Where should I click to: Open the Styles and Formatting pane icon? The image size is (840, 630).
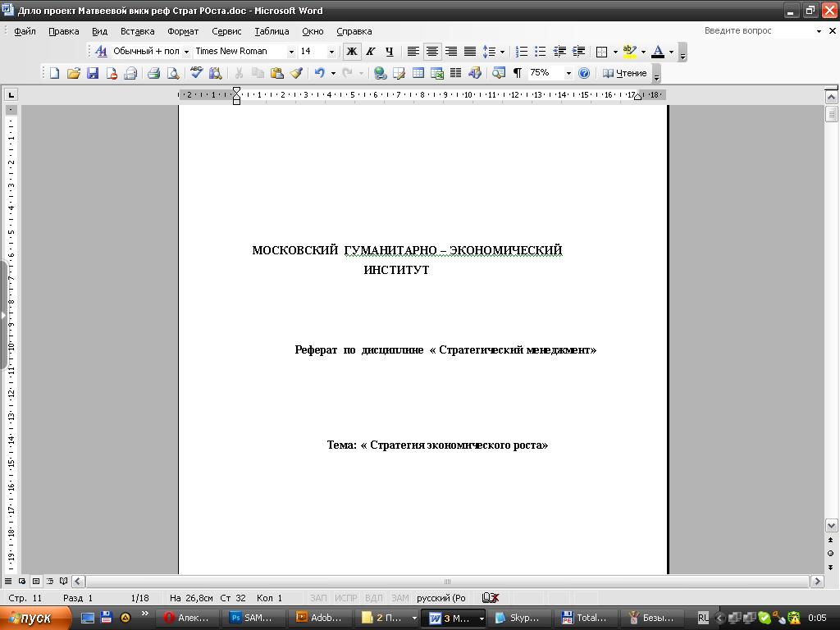pos(100,52)
